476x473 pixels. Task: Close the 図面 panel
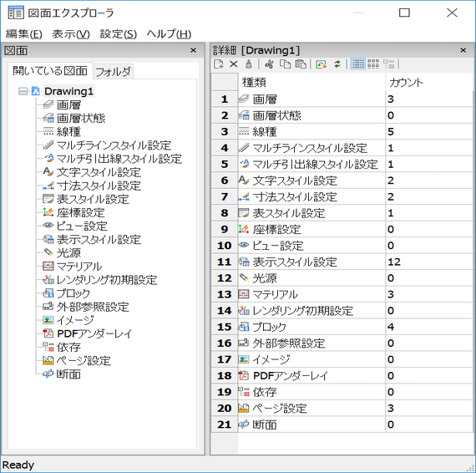pos(194,50)
